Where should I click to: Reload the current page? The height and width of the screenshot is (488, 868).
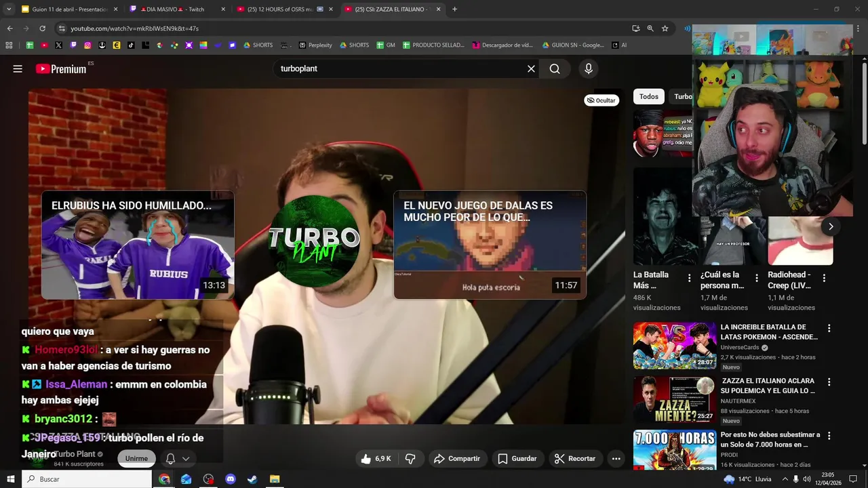click(x=42, y=28)
